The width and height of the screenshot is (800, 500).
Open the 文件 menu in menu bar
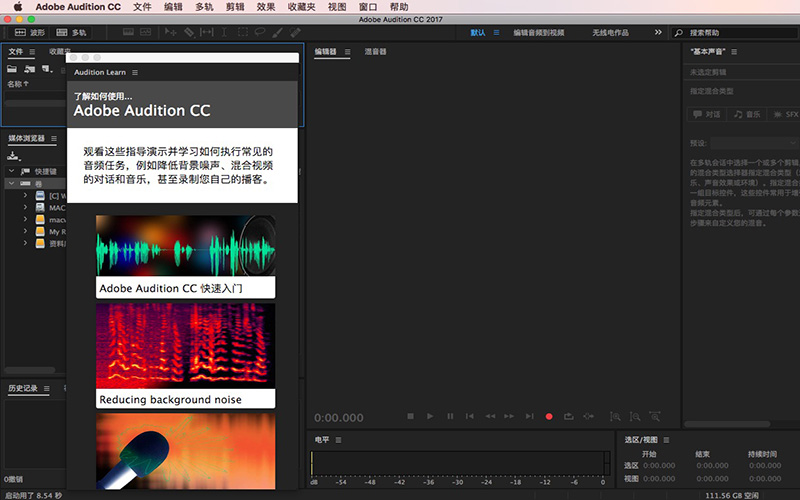coord(142,7)
